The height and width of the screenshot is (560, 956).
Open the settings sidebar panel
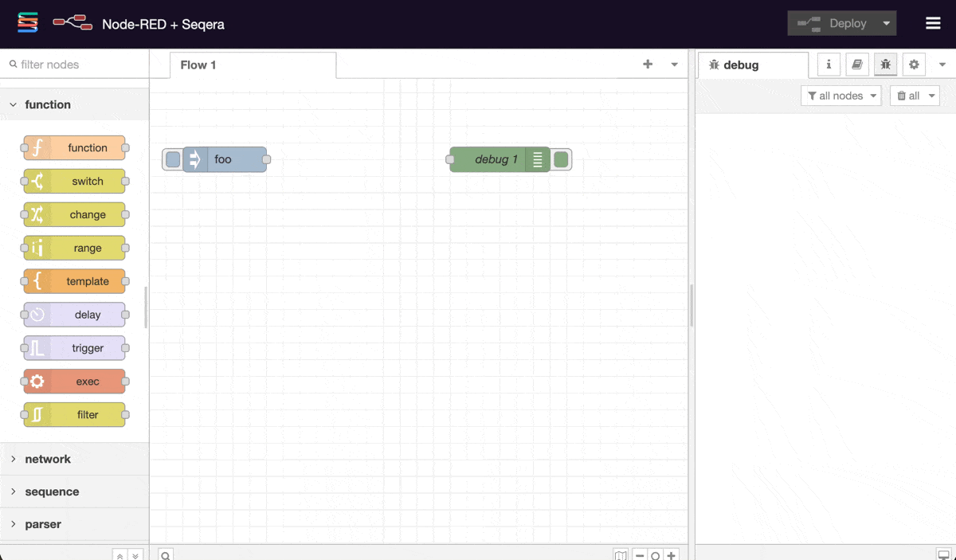pos(913,65)
